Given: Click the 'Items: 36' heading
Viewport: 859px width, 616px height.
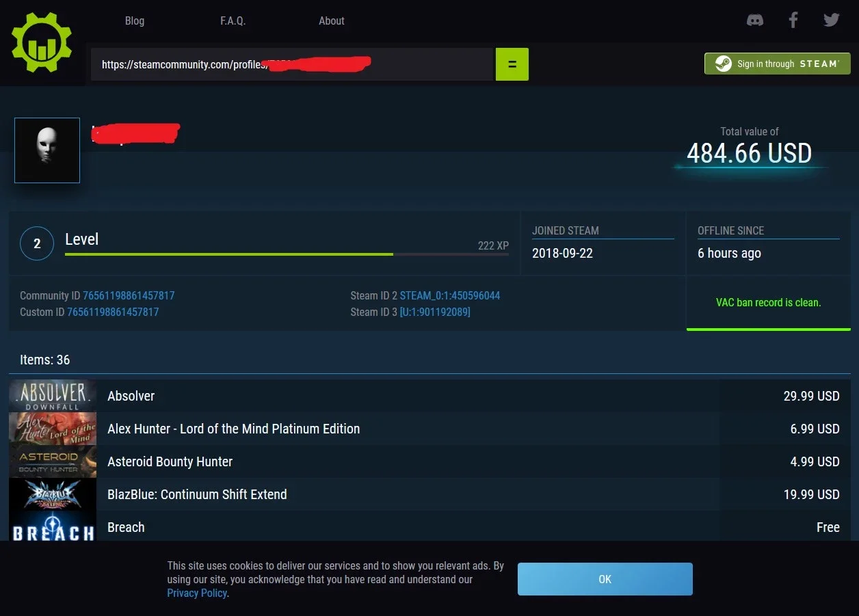Looking at the screenshot, I should click(x=45, y=360).
